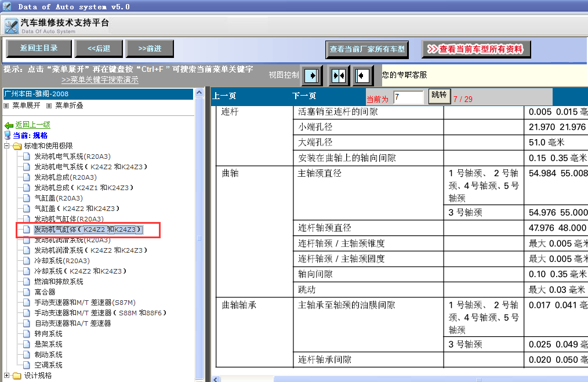
Task: Open 冷却系统(R20A3)
Action: point(62,261)
